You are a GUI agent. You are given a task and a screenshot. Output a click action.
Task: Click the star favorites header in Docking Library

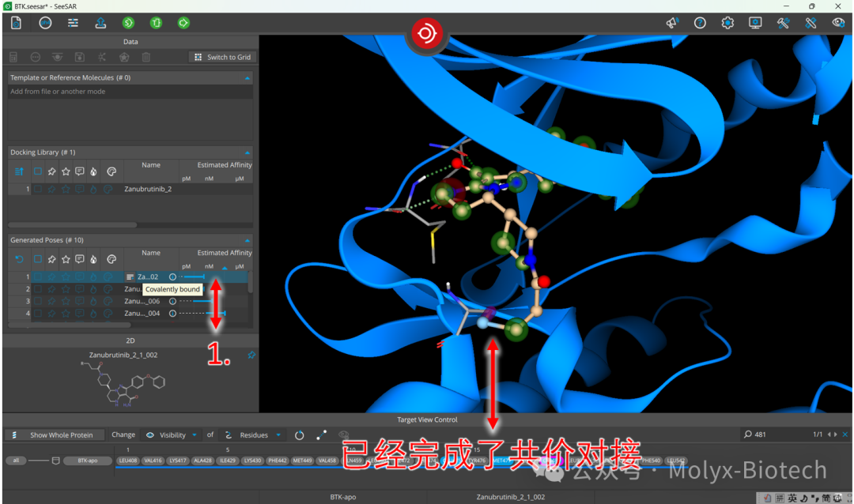(66, 171)
